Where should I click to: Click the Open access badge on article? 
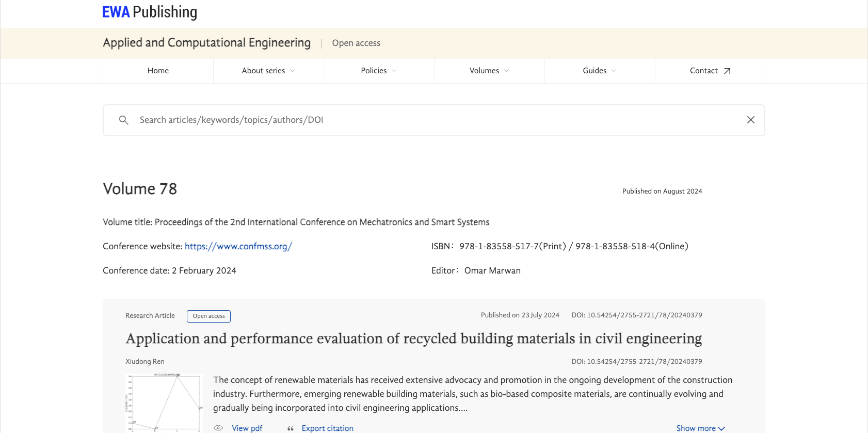pos(208,316)
